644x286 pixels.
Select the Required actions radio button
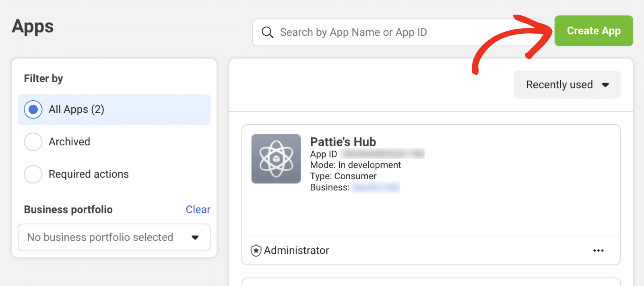33,174
